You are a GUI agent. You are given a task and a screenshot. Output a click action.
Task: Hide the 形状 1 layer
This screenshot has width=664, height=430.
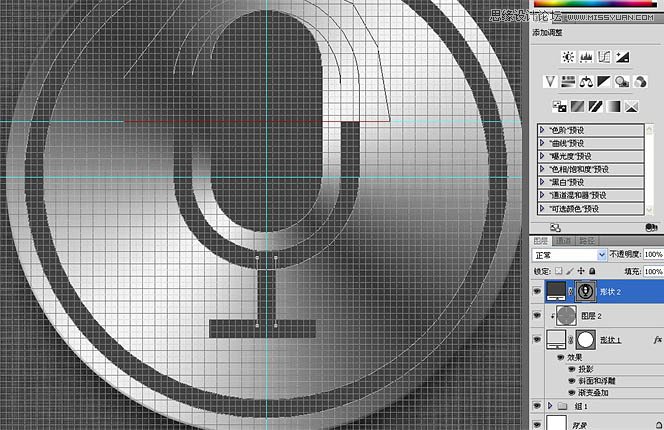[537, 340]
